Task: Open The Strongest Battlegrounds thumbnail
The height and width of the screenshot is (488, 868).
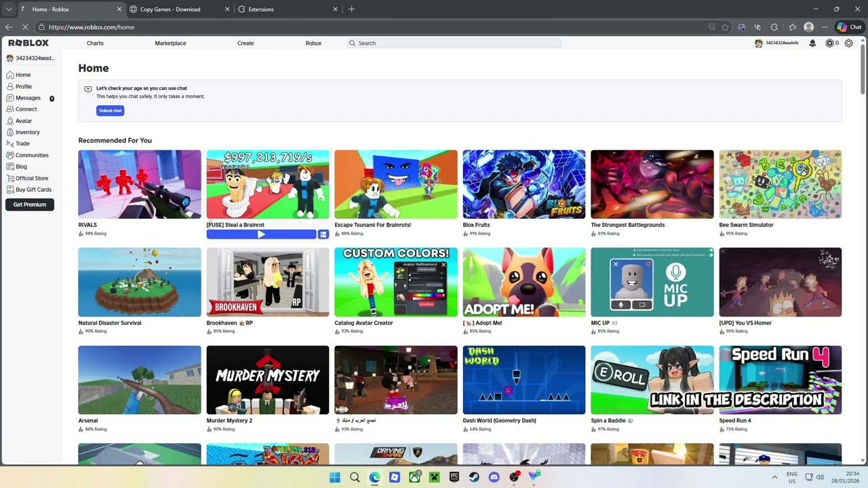Action: point(652,184)
